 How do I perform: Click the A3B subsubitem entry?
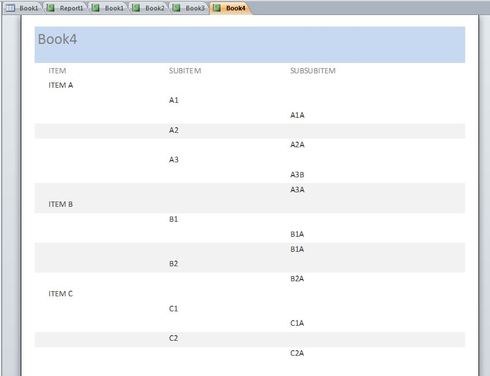coord(297,175)
